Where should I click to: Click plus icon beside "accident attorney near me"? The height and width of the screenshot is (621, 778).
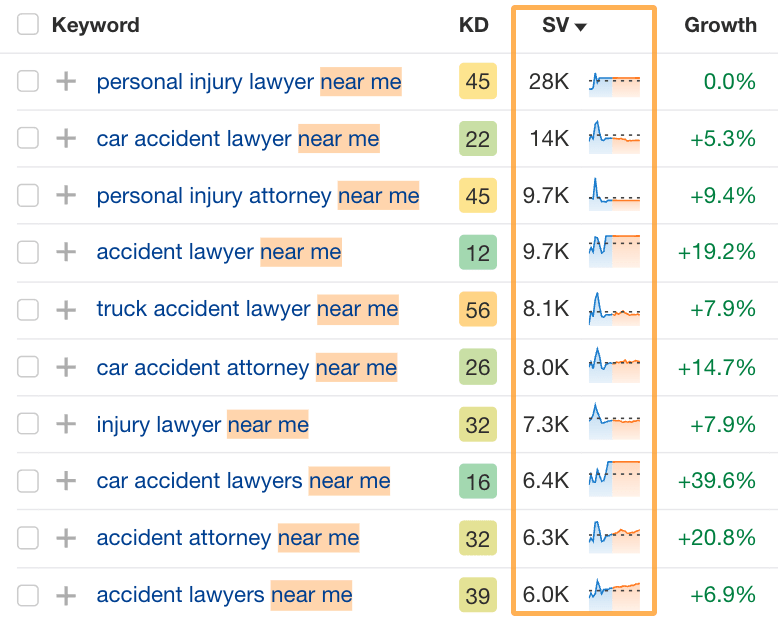tap(66, 539)
